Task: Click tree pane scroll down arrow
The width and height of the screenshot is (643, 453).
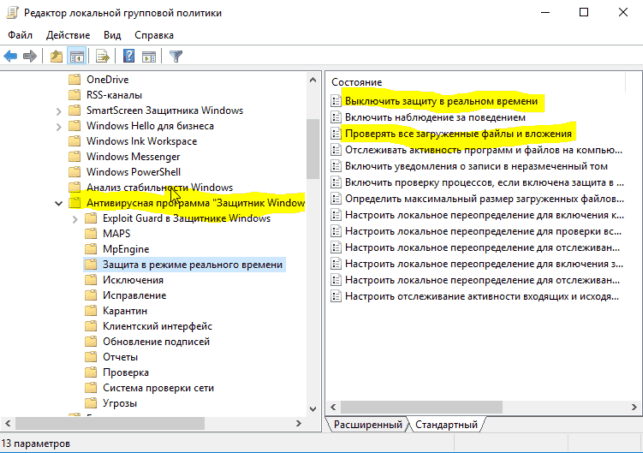Action: click(x=313, y=409)
